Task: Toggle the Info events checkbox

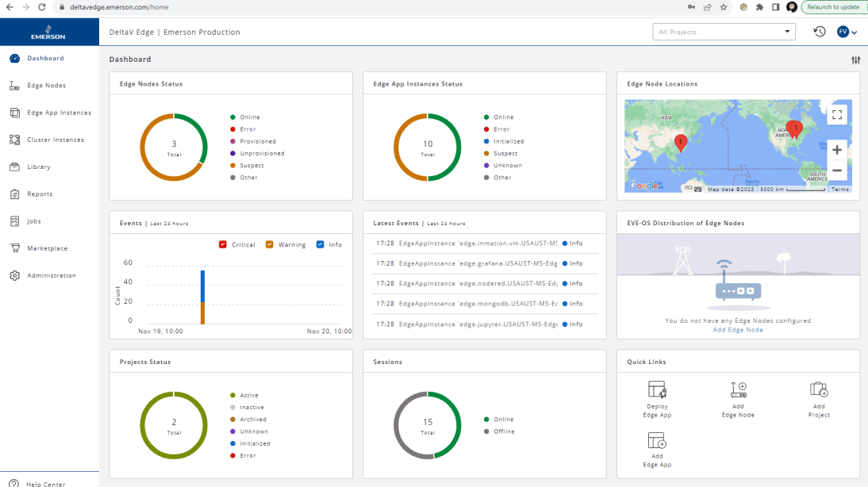Action: [320, 244]
